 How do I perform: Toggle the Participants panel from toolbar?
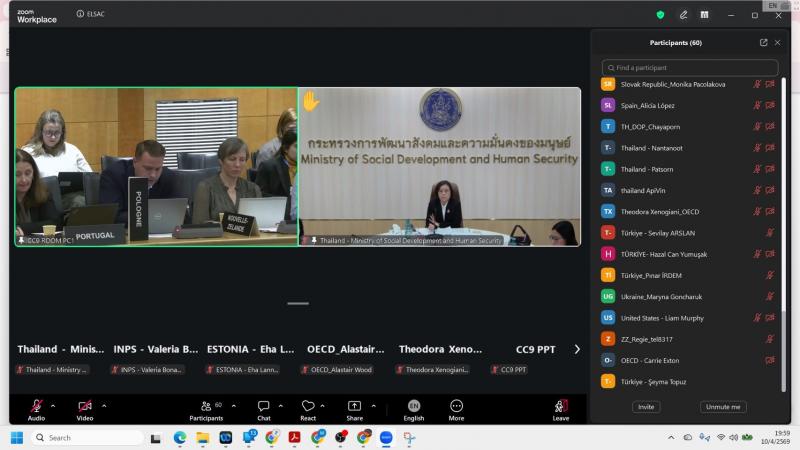click(x=206, y=406)
